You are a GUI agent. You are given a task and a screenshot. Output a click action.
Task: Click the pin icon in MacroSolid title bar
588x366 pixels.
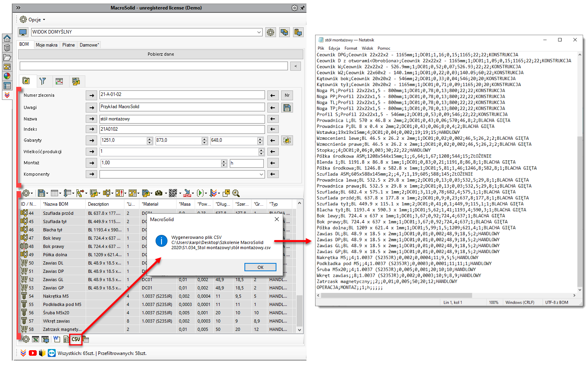(302, 8)
